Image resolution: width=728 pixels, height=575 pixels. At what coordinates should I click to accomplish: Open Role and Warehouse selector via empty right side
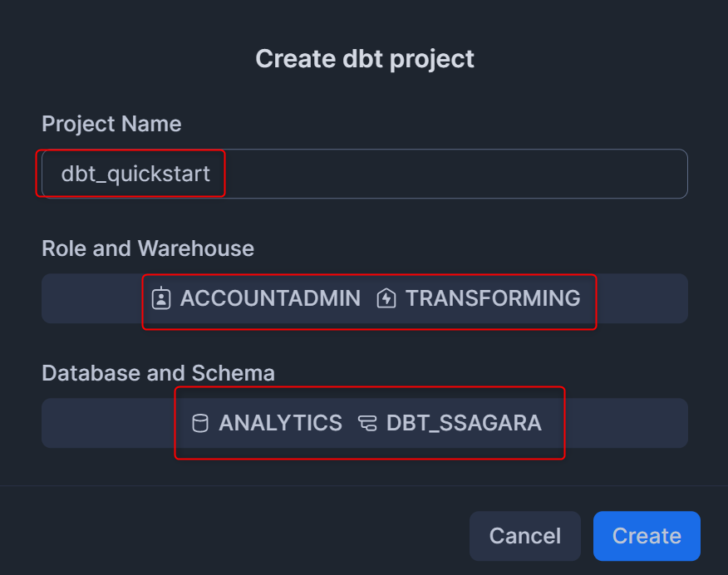pyautogui.click(x=642, y=298)
